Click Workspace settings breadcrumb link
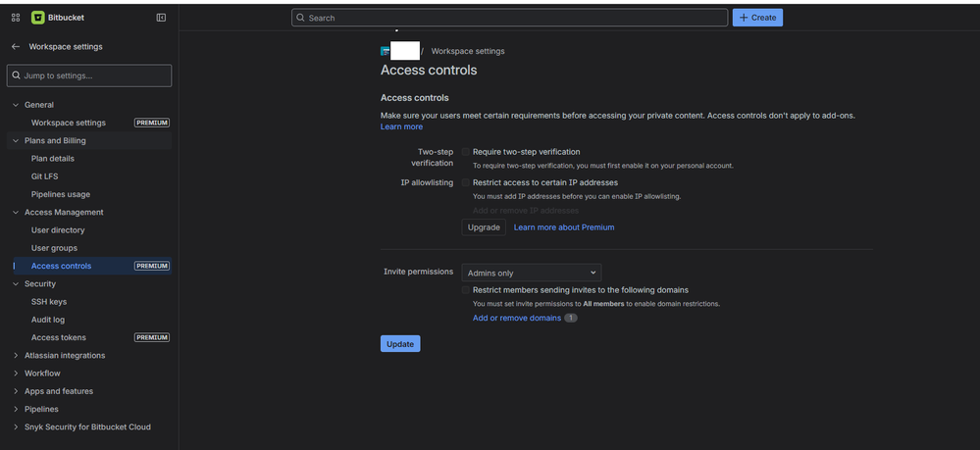980x450 pixels. pos(468,51)
